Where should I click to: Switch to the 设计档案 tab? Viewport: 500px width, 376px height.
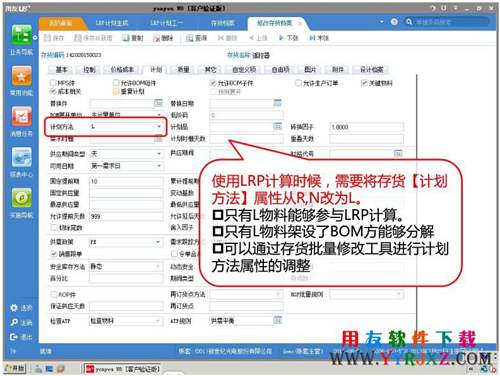(372, 69)
